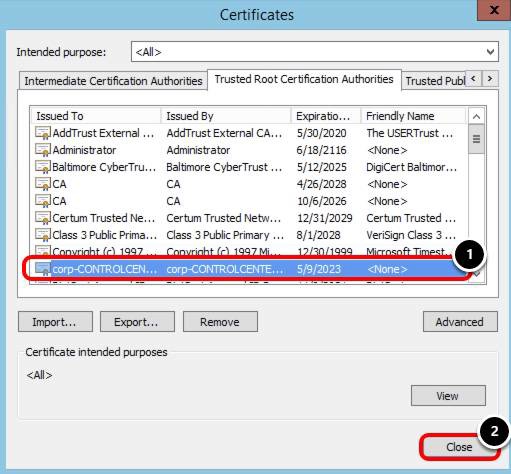Select the AddTrust External row text

pyautogui.click(x=103, y=133)
